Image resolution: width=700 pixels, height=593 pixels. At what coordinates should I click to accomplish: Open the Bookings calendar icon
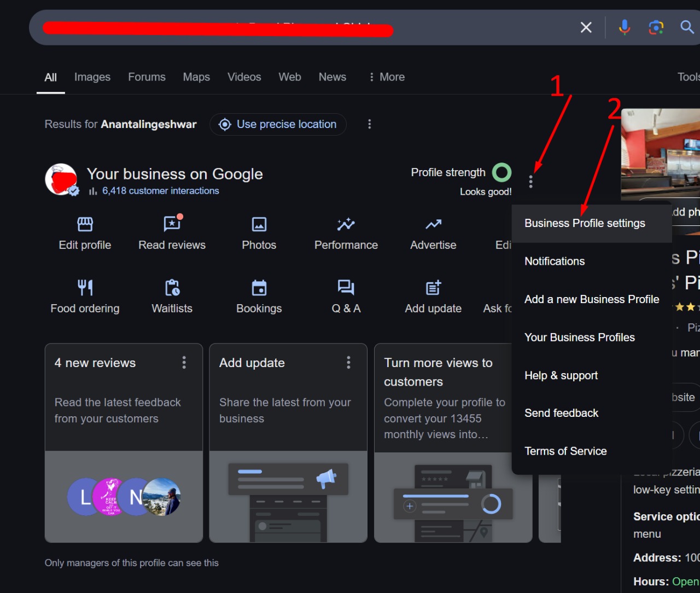click(259, 288)
